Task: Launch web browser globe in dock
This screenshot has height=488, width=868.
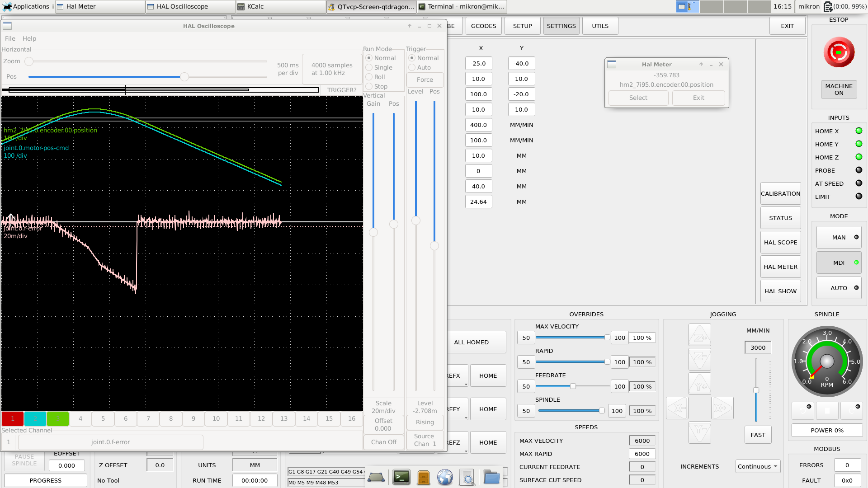Action: [445, 477]
